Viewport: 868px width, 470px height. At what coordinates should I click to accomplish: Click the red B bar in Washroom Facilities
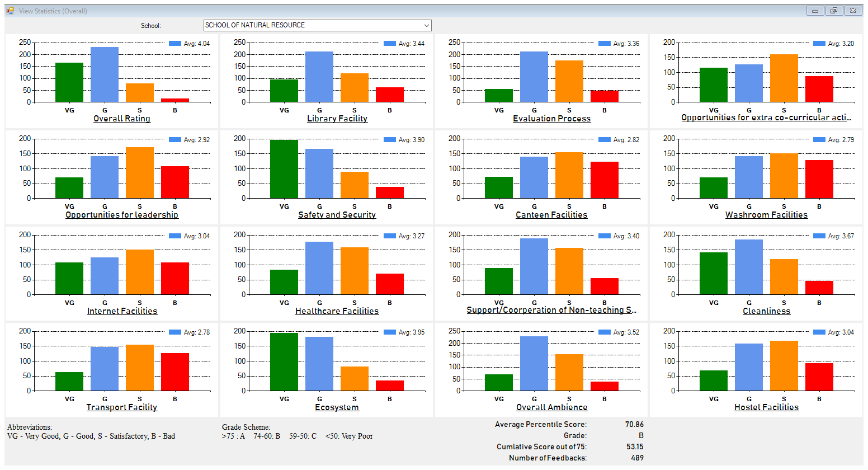tap(819, 179)
